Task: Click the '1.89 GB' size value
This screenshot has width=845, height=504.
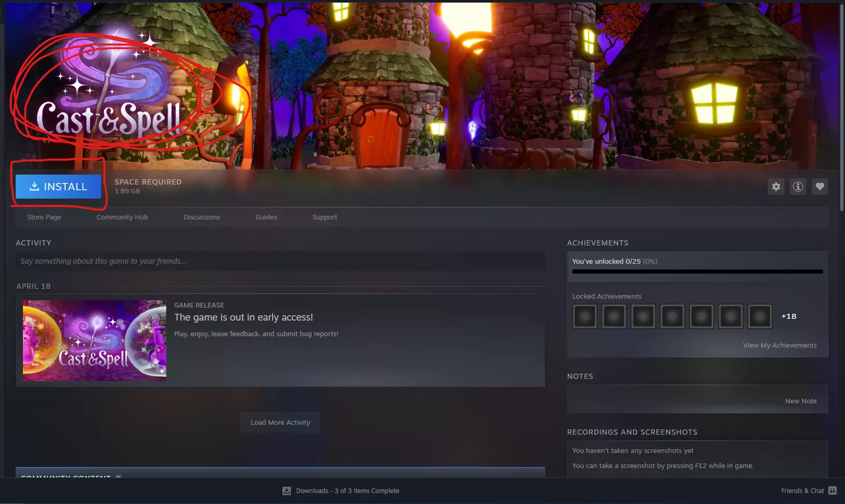Action: click(127, 191)
